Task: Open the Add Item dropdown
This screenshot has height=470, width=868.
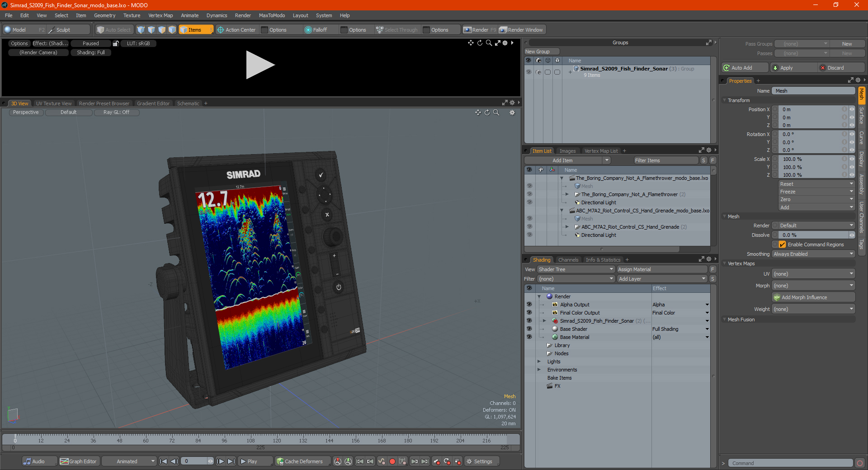Action: tap(568, 160)
